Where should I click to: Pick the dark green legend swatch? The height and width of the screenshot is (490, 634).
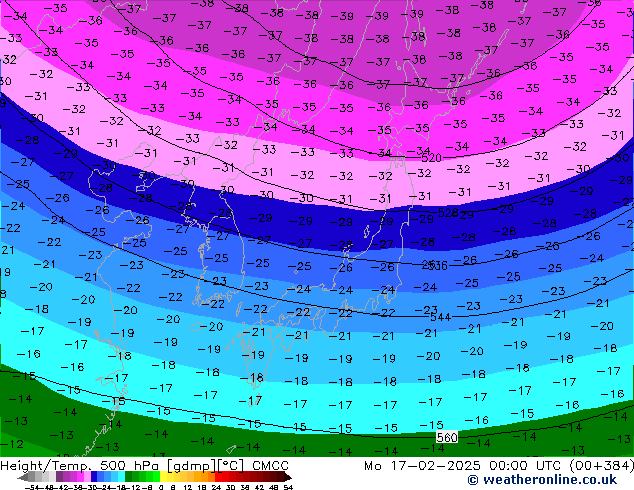(x=128, y=477)
